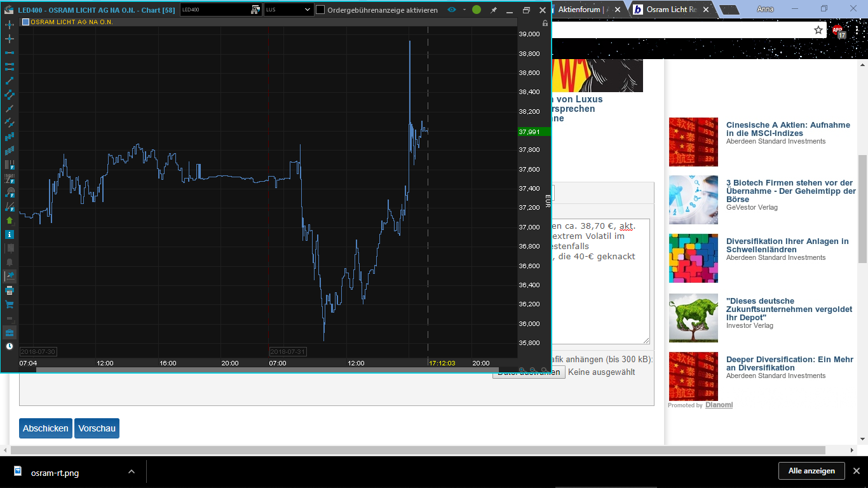
Task: Pick the double horizontal lines drawing tool
Action: coord(10,67)
